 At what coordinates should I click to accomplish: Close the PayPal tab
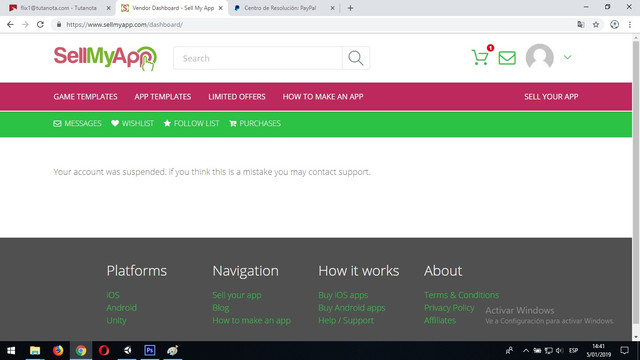coord(332,8)
